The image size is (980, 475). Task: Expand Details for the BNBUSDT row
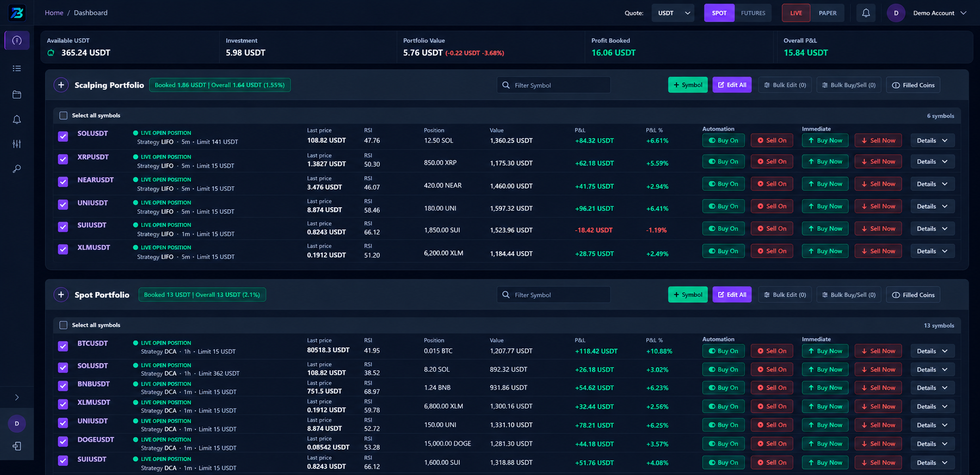tap(932, 388)
